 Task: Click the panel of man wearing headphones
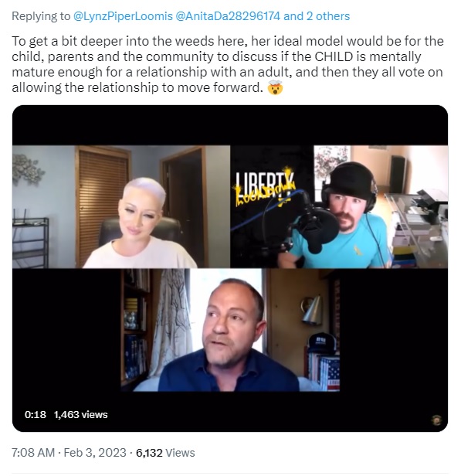tap(339, 207)
